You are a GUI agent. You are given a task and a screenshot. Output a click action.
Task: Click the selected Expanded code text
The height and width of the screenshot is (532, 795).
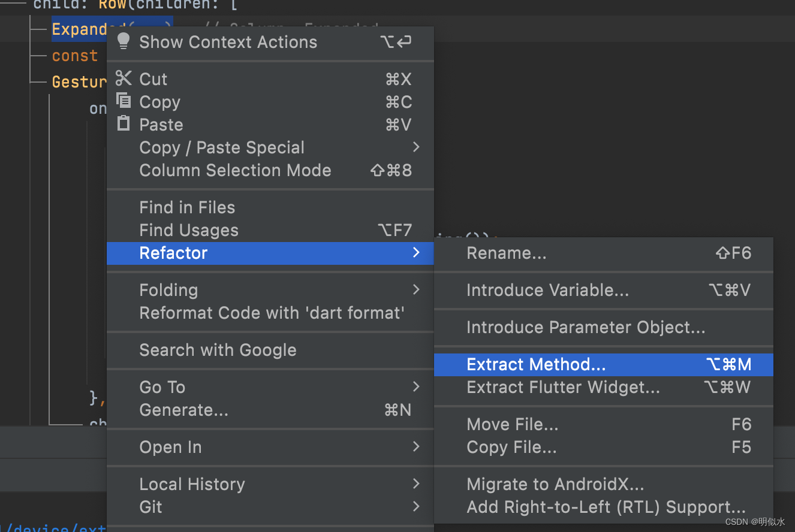pos(79,29)
